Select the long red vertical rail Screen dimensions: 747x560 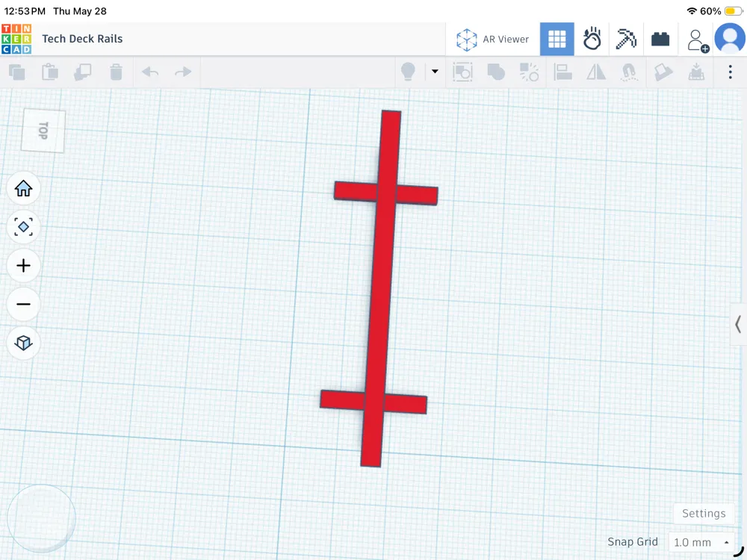click(x=381, y=288)
